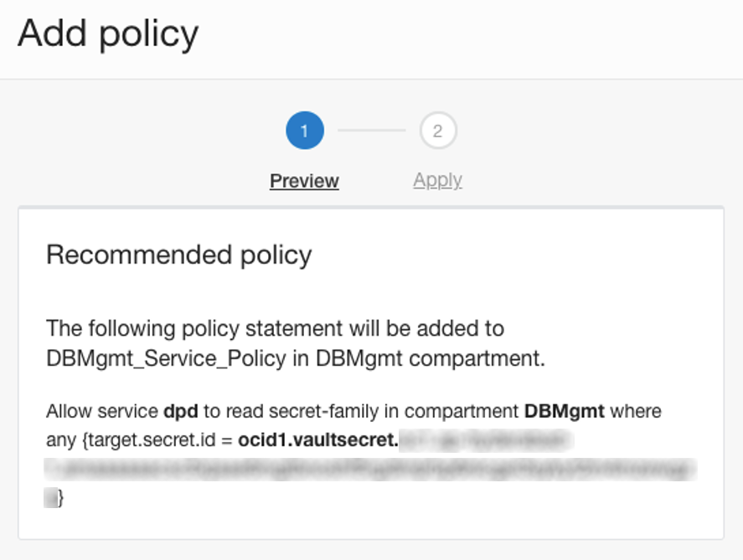
Task: Click the blue numbered step indicator
Action: 304,131
